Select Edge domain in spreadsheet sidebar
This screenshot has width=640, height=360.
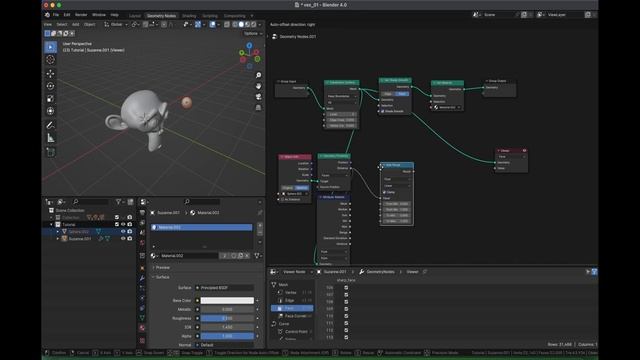(x=292, y=300)
